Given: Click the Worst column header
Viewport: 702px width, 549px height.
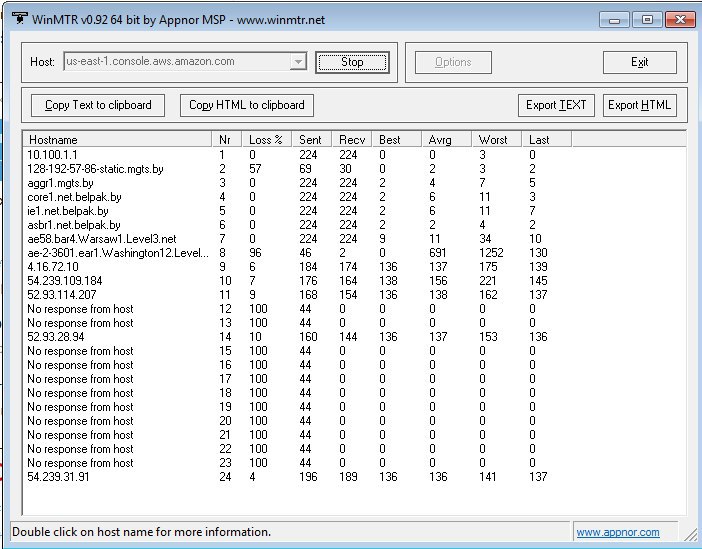Looking at the screenshot, I should pos(497,140).
